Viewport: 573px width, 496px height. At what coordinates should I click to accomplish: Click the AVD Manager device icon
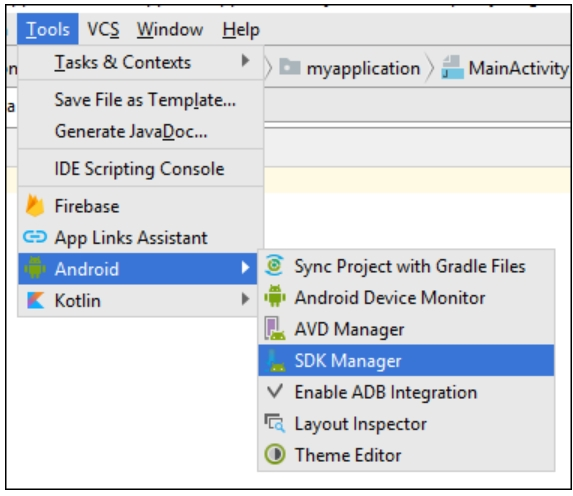point(275,329)
